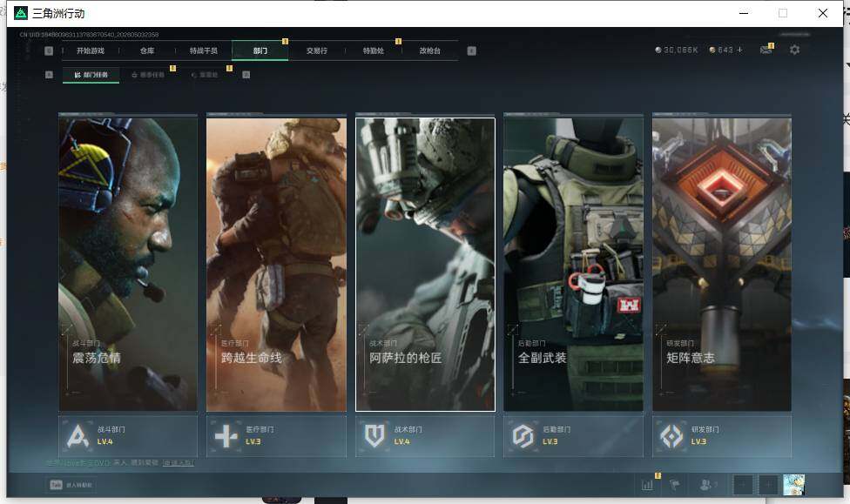Open the bar-chart statistics icon in the bottom bar

[647, 485]
